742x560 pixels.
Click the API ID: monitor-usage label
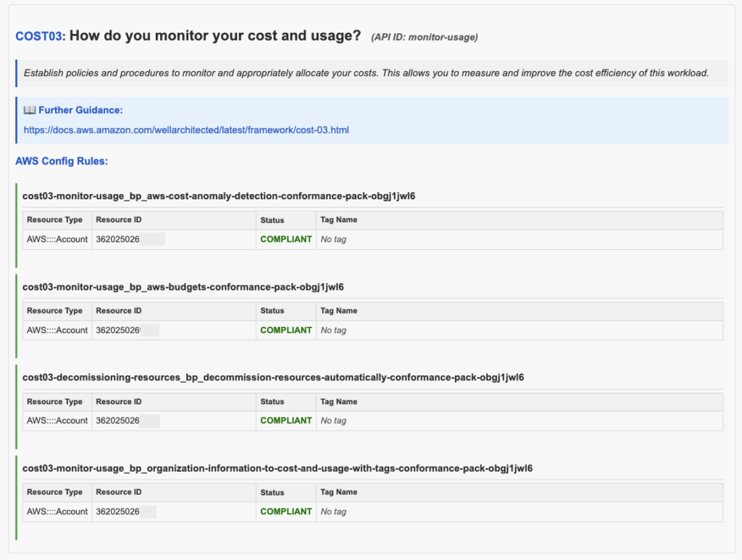[x=425, y=38]
